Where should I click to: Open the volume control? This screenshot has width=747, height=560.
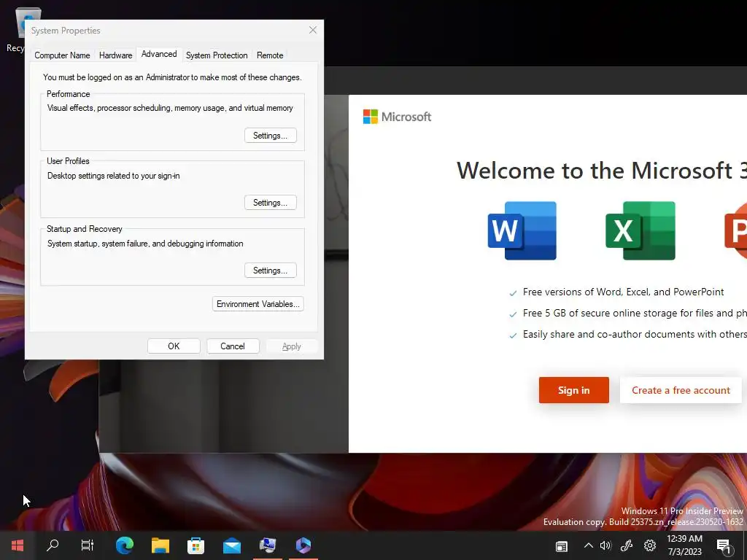coord(605,545)
